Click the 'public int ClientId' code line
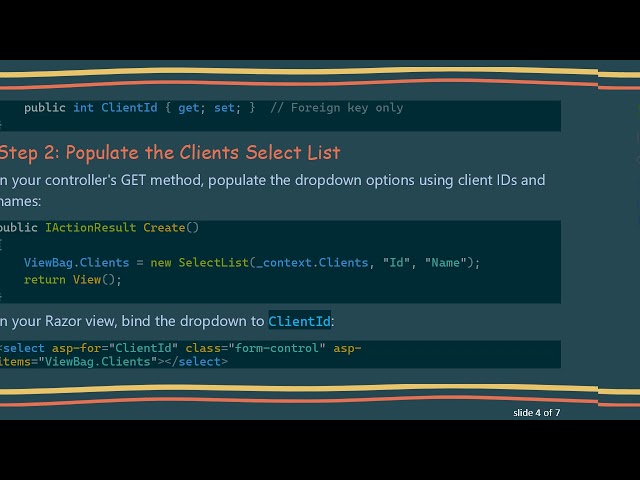 pos(213,108)
